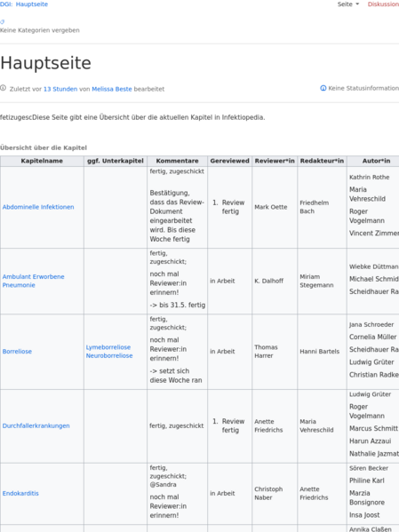
Task: Click 'in Arbeit' status in Endokarditis row
Action: (x=222, y=493)
